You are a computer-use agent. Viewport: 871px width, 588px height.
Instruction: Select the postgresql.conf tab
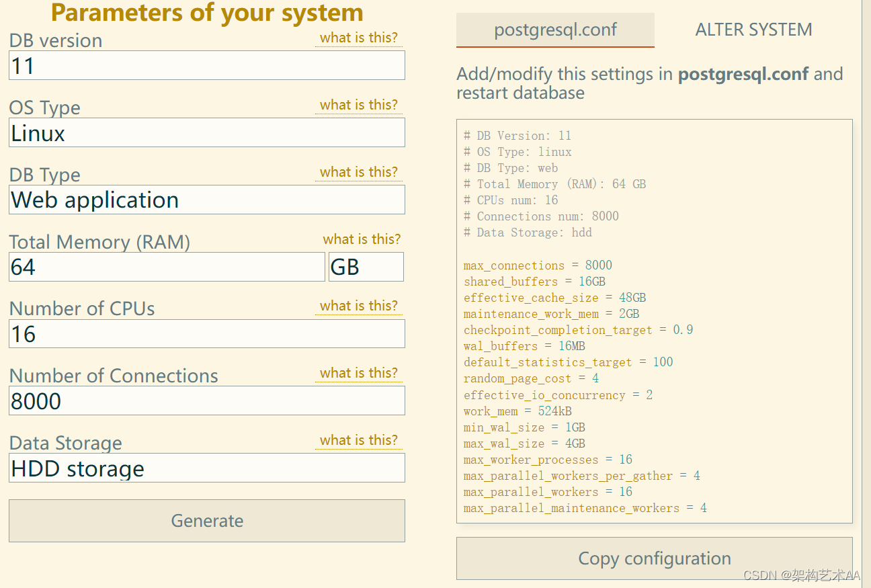tap(555, 30)
